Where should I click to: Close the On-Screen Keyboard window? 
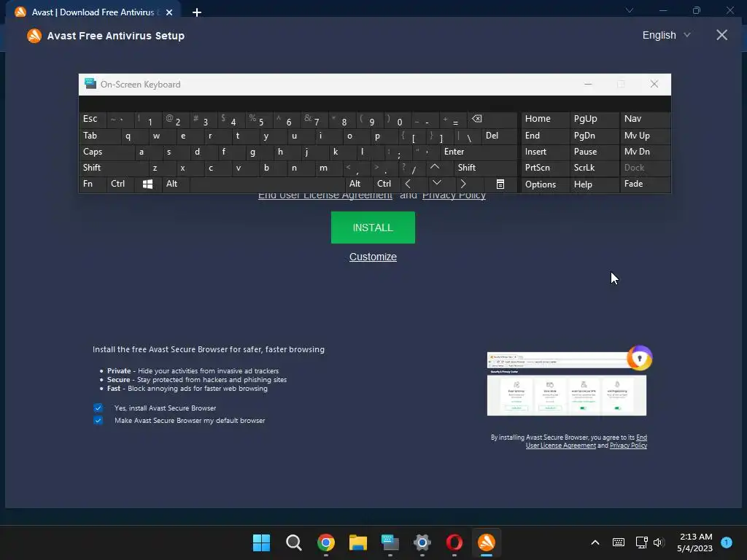point(654,85)
